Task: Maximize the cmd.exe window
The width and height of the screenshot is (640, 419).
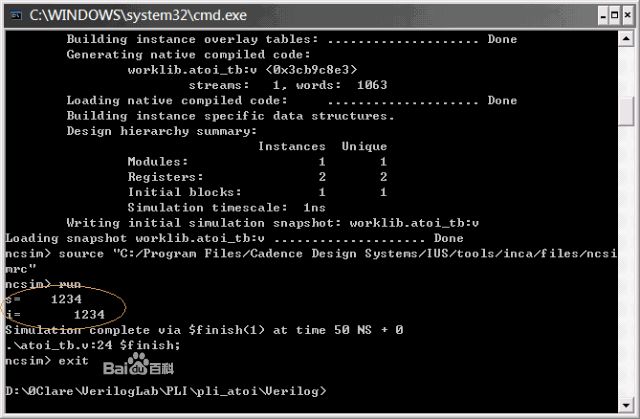Action: click(x=614, y=16)
